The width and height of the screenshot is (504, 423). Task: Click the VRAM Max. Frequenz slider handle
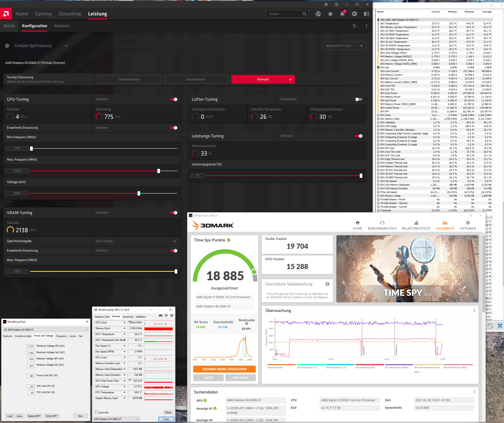(176, 271)
